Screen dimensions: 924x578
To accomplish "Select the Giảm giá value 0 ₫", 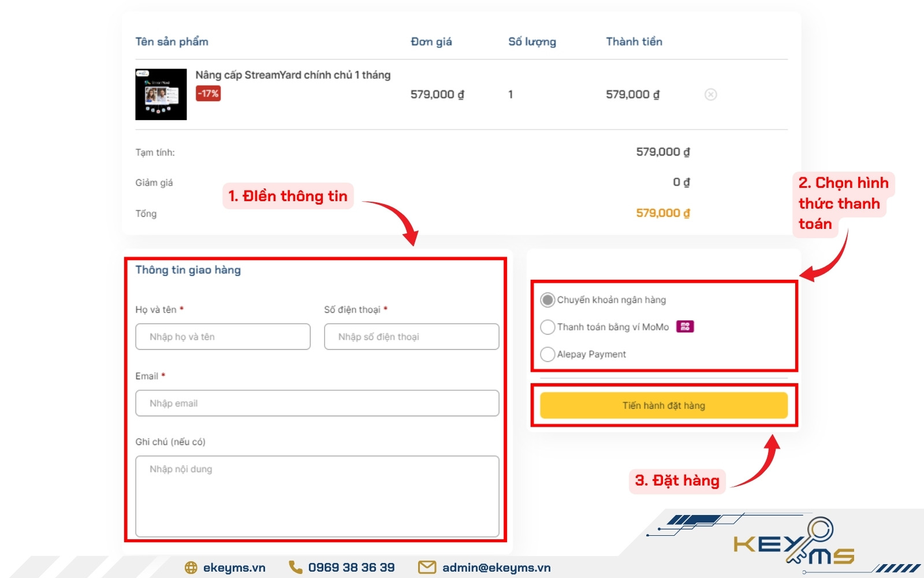I will (681, 182).
